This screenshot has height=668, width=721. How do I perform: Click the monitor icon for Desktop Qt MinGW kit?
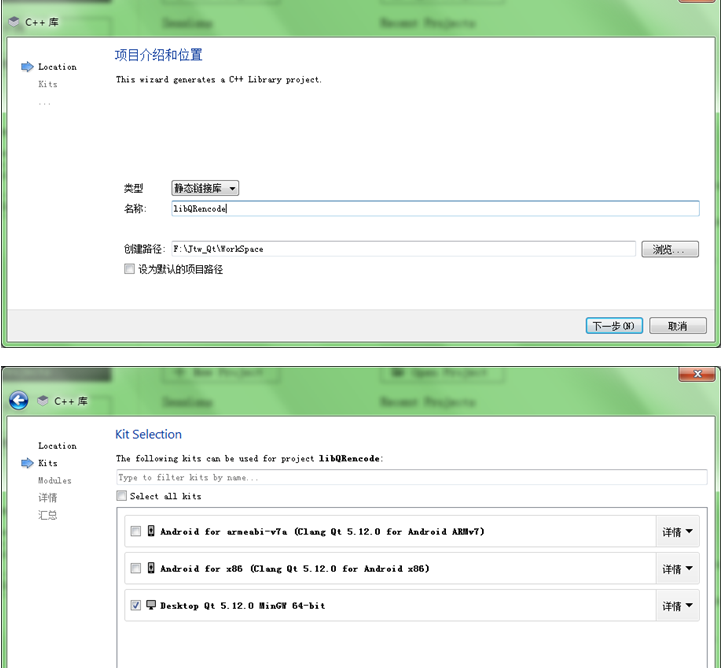(x=151, y=605)
